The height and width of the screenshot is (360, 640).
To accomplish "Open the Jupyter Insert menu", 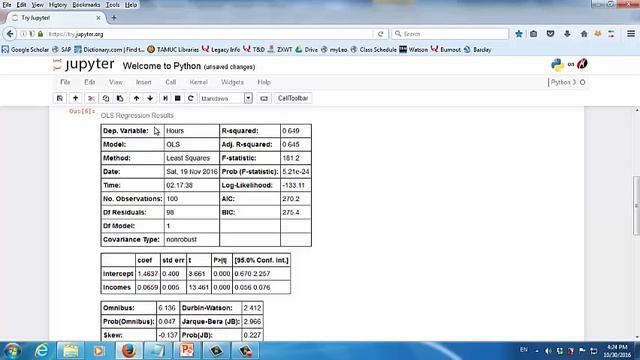I will [144, 82].
